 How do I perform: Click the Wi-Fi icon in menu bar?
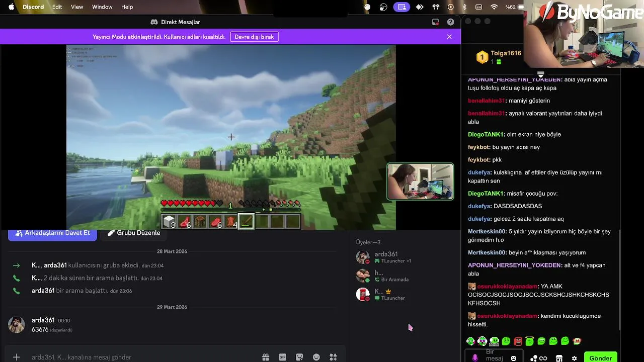[494, 7]
